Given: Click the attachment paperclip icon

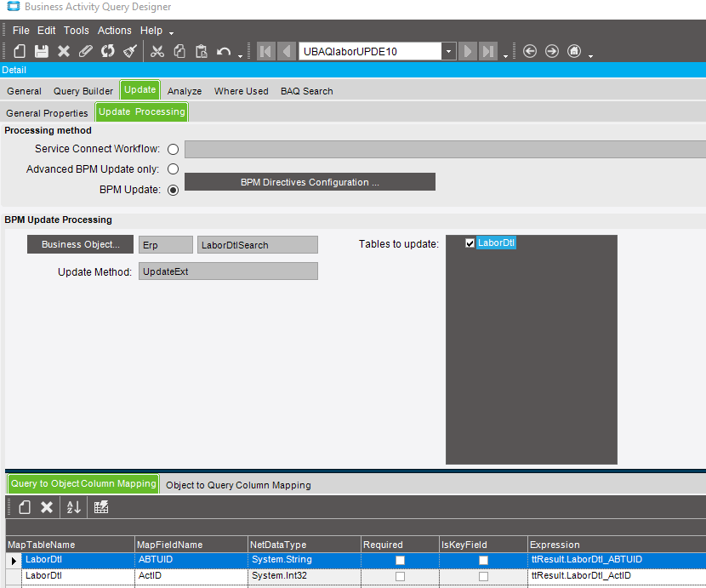Looking at the screenshot, I should pos(86,51).
